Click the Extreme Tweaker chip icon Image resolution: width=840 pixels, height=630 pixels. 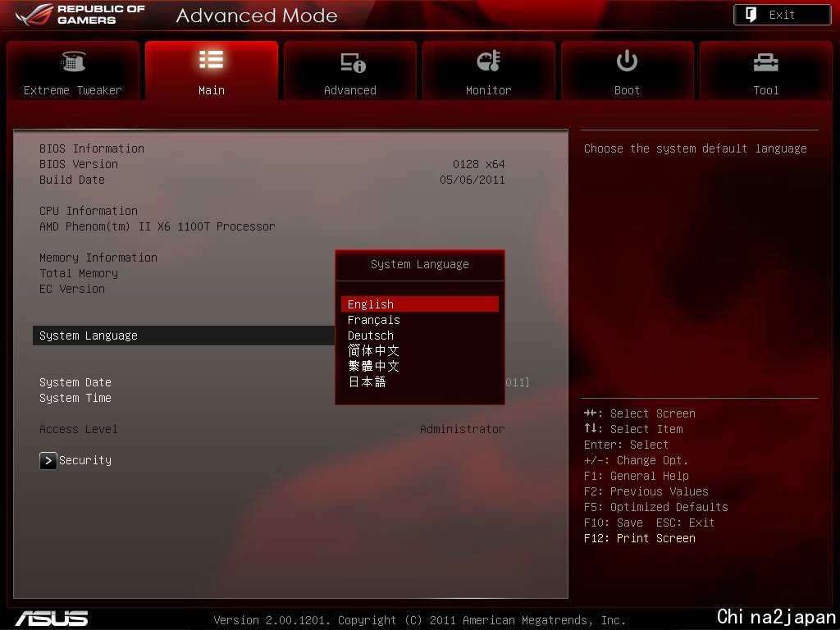point(73,61)
